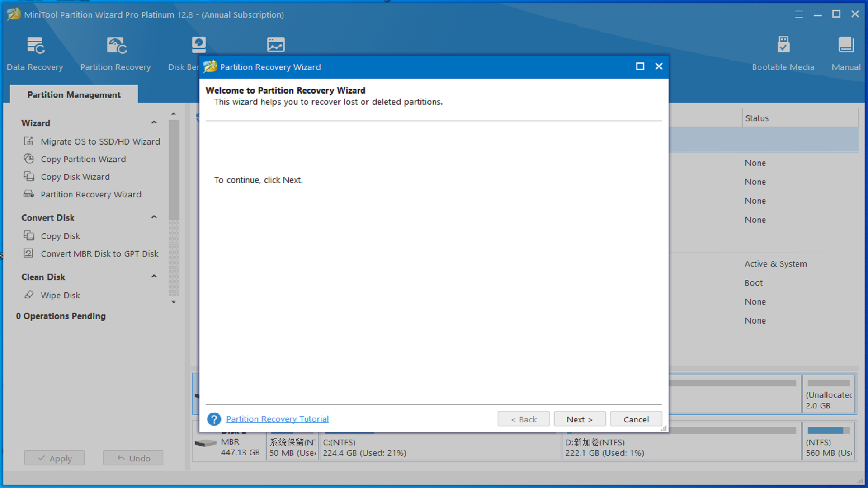Choose Convert MBR Disk to GPT Disk
The height and width of the screenshot is (488, 868).
[x=99, y=253]
